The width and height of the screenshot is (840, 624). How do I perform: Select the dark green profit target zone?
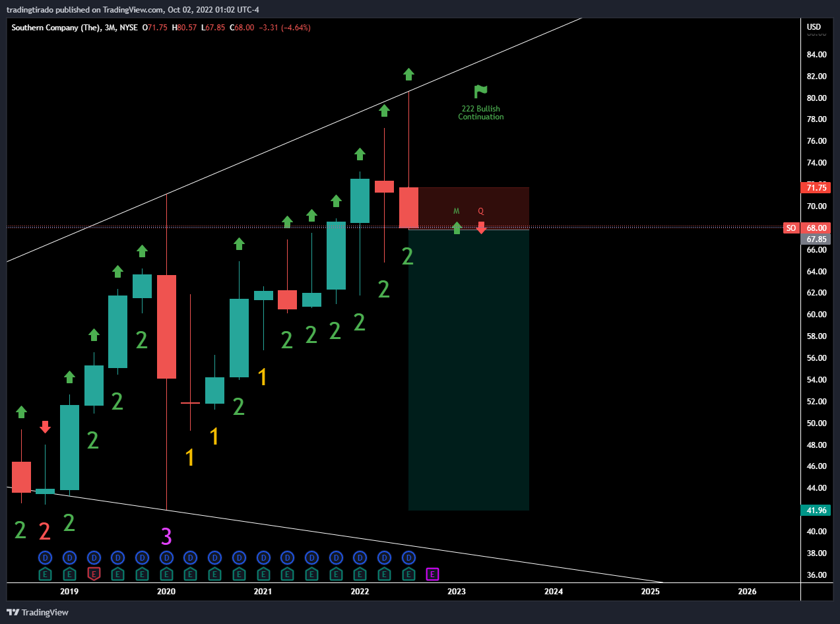[468, 369]
